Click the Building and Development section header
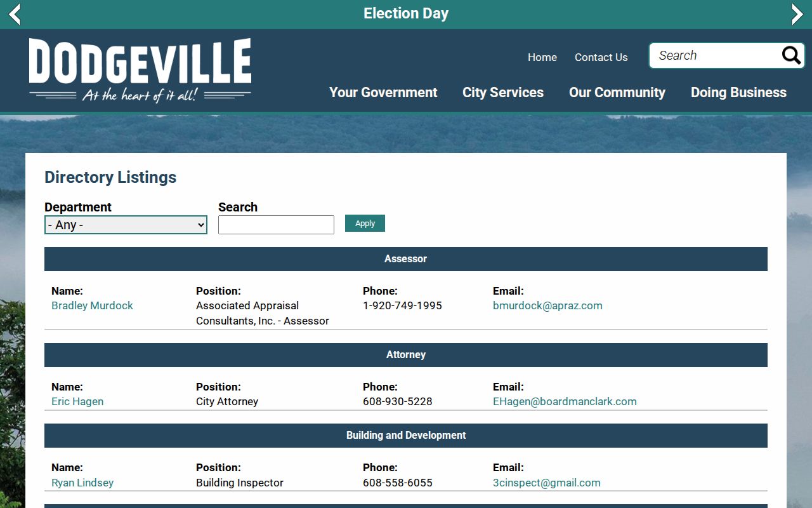 pyautogui.click(x=406, y=436)
